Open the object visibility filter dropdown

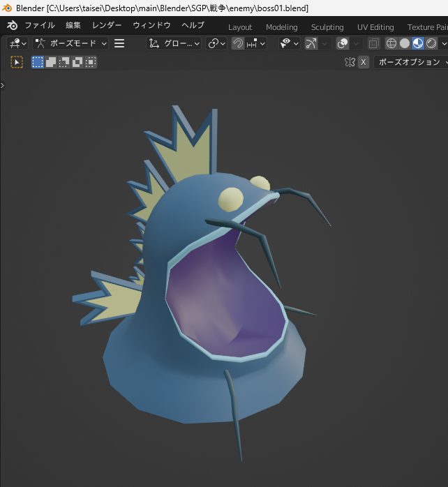click(289, 43)
